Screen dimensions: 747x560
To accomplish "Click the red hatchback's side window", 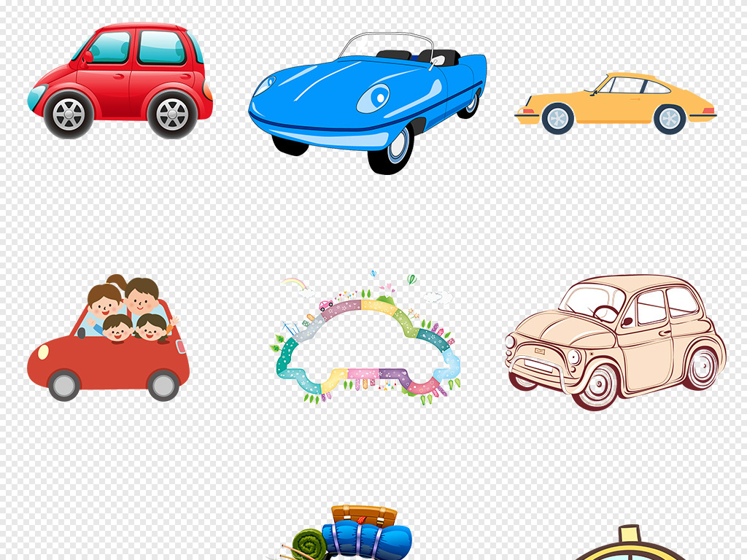I will click(162, 47).
